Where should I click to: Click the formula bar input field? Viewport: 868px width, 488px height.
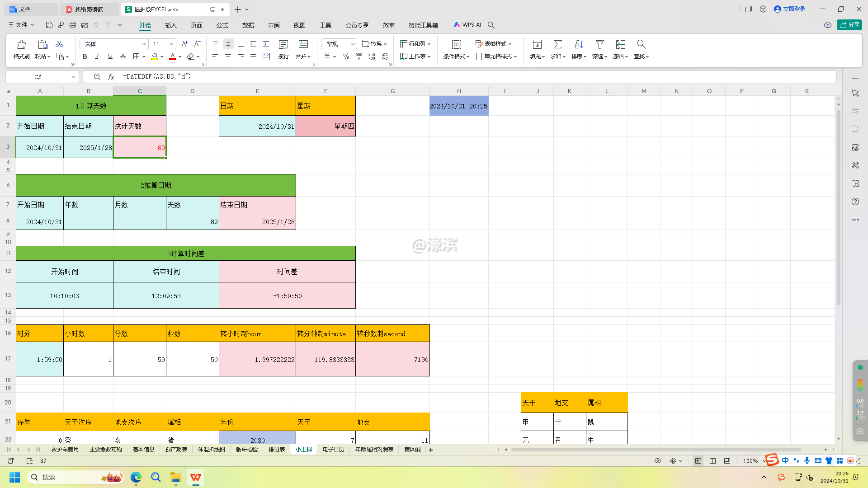click(477, 77)
